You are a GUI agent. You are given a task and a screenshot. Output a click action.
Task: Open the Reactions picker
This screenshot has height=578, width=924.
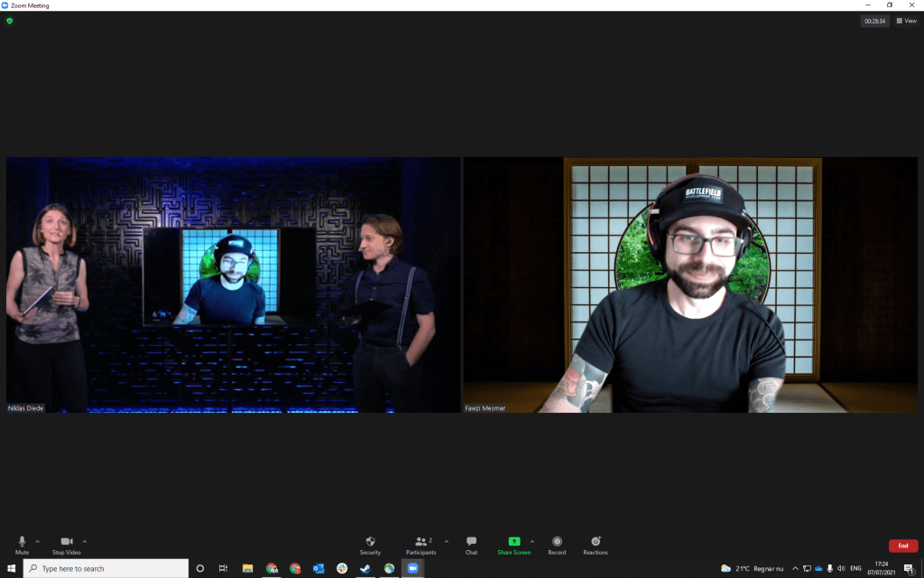tap(595, 543)
